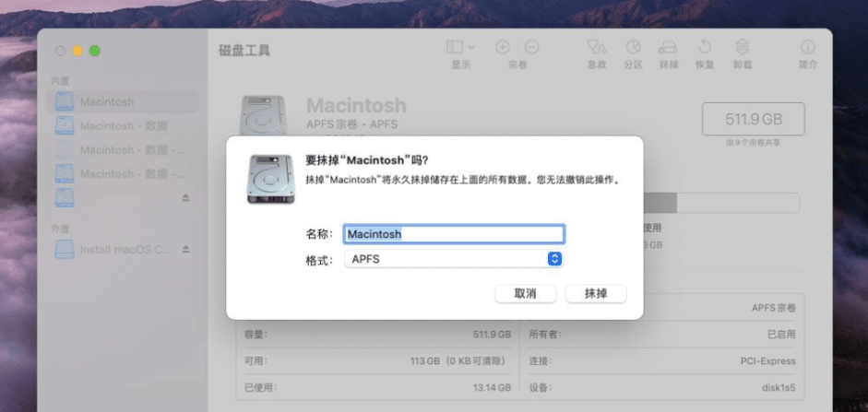Click the 名称 text field containing Macintosh
868x412 pixels.
coord(454,234)
